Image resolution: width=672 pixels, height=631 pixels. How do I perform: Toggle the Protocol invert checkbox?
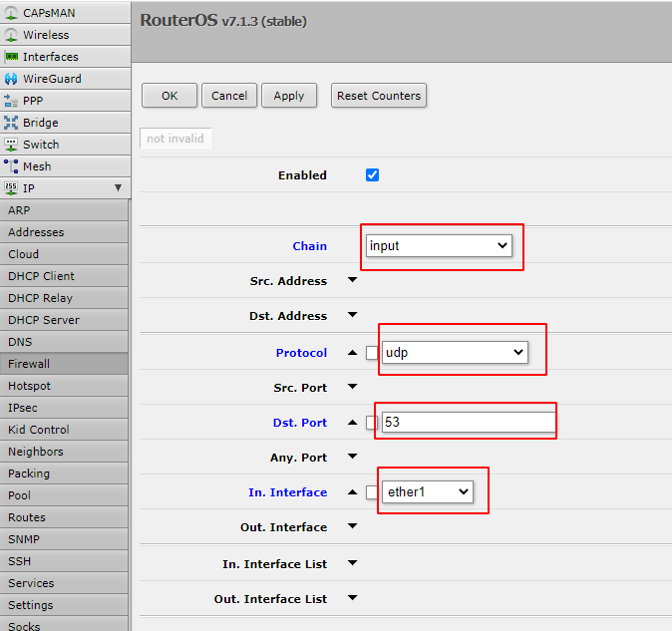tap(372, 353)
